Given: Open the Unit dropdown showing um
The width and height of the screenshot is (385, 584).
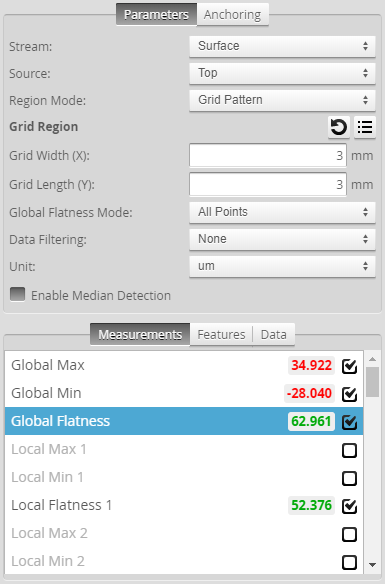Looking at the screenshot, I should [x=282, y=266].
